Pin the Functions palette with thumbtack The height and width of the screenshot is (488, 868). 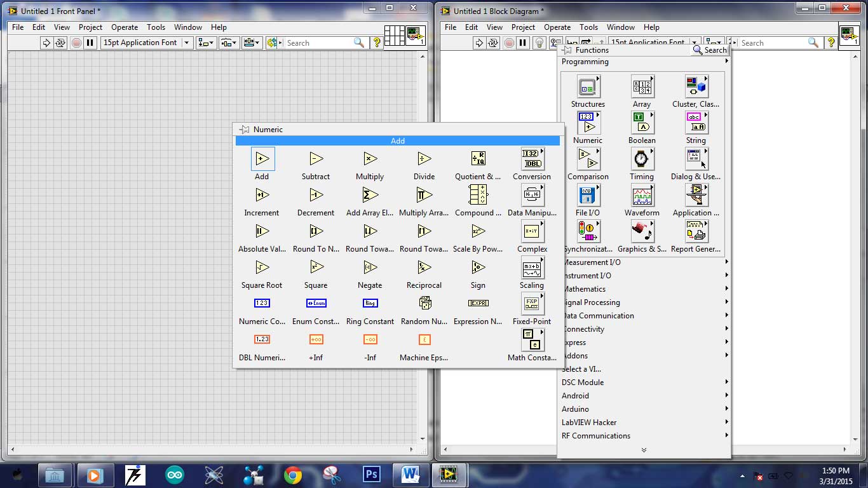pos(566,50)
